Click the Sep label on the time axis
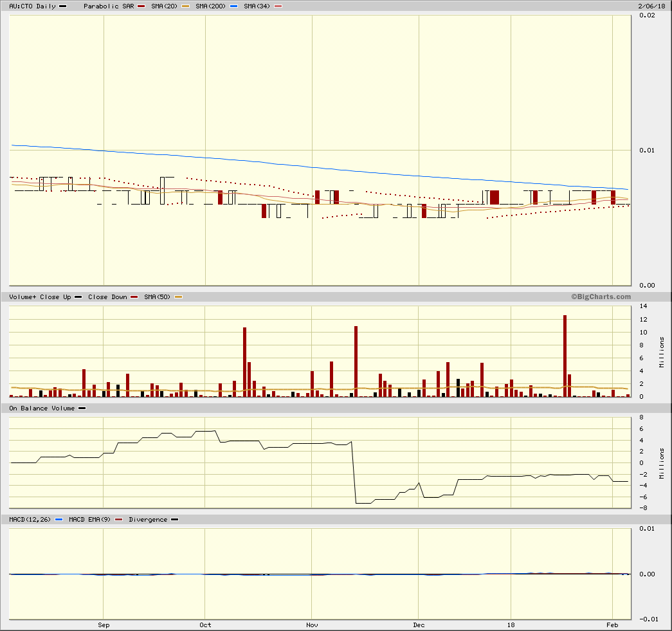Screen dimensions: 672x631 coord(104,625)
